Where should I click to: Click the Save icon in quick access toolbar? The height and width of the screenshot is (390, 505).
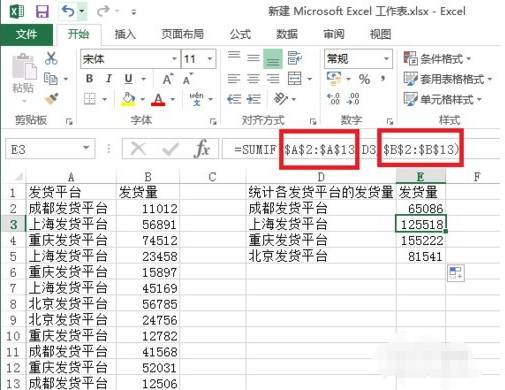(x=42, y=12)
